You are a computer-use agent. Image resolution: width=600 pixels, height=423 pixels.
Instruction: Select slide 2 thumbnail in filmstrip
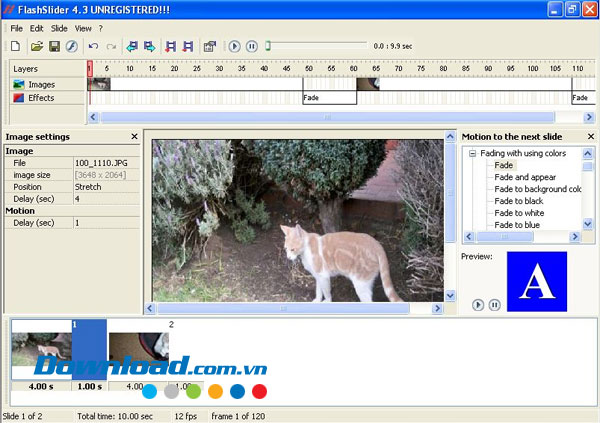139,350
